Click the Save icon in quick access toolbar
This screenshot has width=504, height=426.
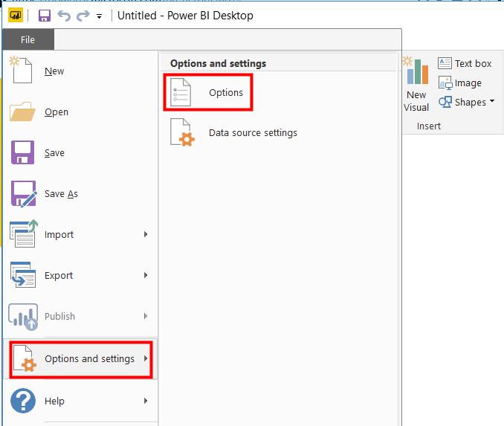(x=45, y=16)
